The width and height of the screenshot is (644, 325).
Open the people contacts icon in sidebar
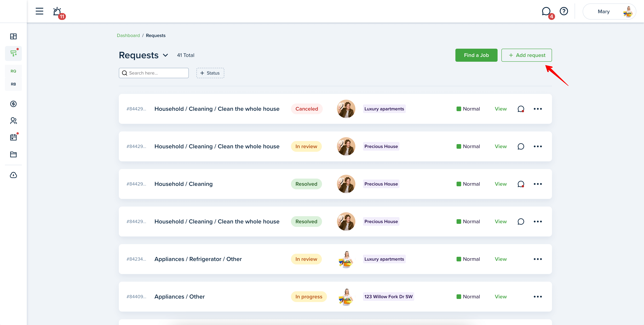pos(13,121)
